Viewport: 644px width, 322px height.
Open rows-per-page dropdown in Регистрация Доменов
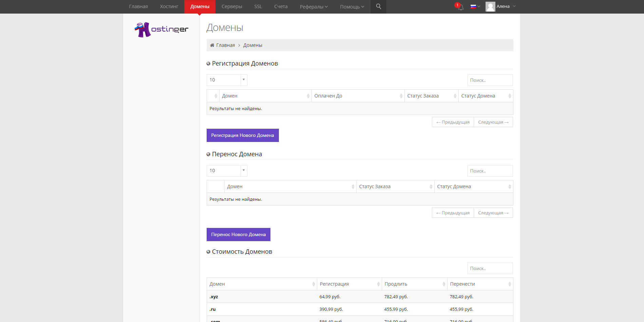pos(227,80)
